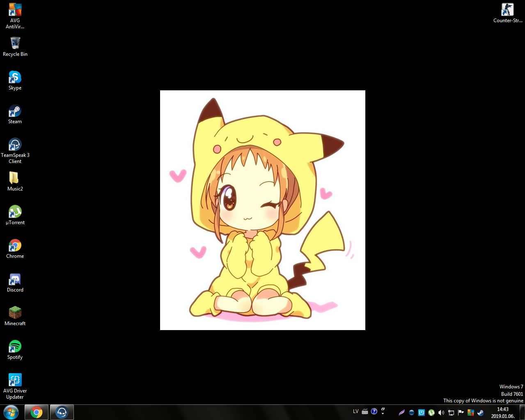This screenshot has width=525, height=420.
Task: Select the Music2 folder on desktop
Action: tap(15, 181)
